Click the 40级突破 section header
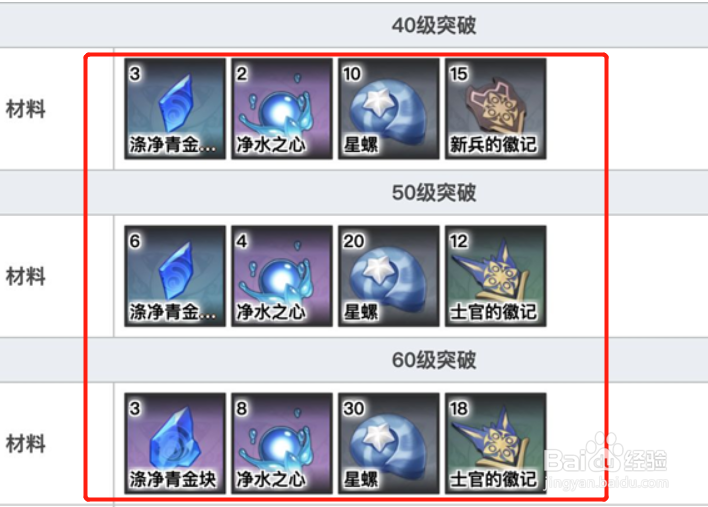The width and height of the screenshot is (708, 507). tap(434, 25)
